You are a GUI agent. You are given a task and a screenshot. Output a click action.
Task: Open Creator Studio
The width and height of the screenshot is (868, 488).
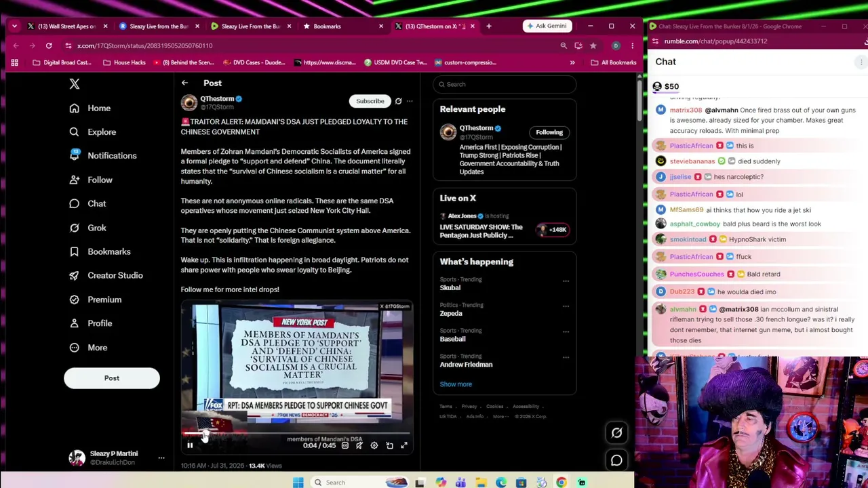pyautogui.click(x=106, y=276)
